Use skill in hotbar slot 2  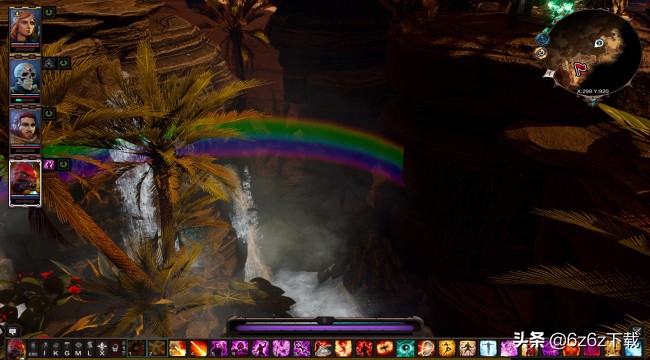tap(157, 348)
